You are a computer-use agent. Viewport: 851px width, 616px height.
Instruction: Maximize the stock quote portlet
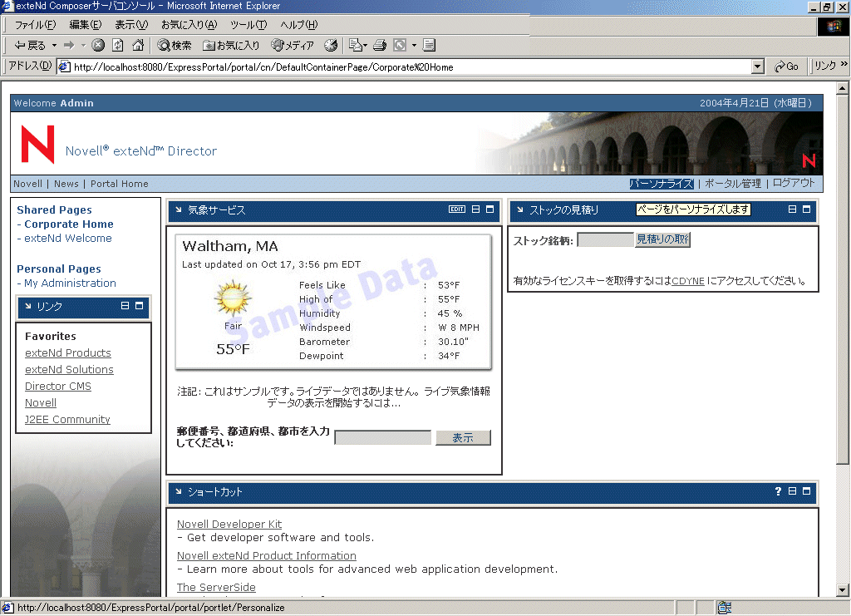click(x=806, y=209)
